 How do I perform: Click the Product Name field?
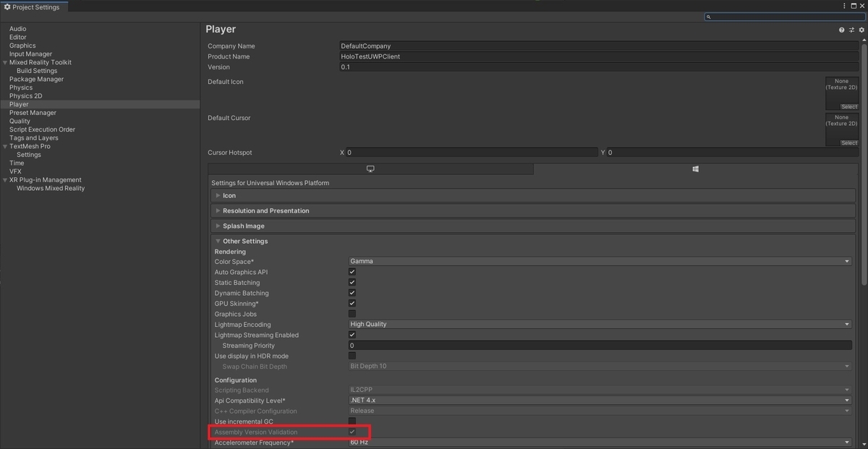599,56
